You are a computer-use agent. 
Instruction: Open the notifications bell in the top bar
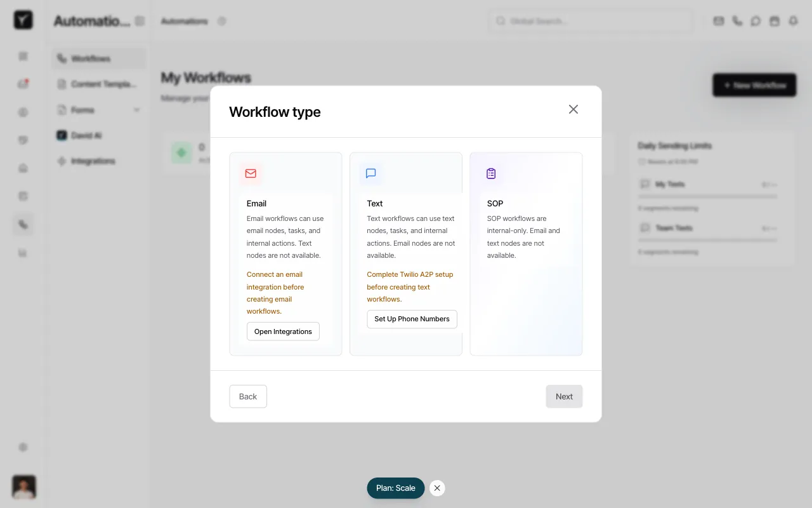[x=793, y=21]
